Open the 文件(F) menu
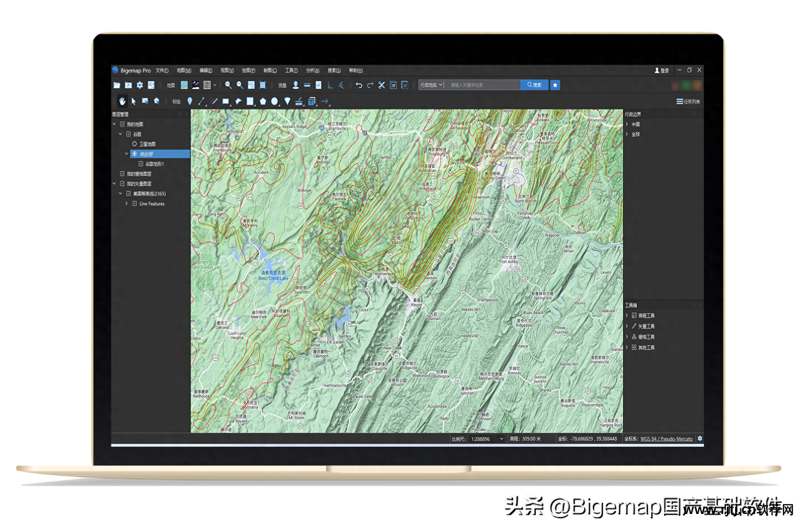The width and height of the screenshot is (798, 532). point(162,71)
